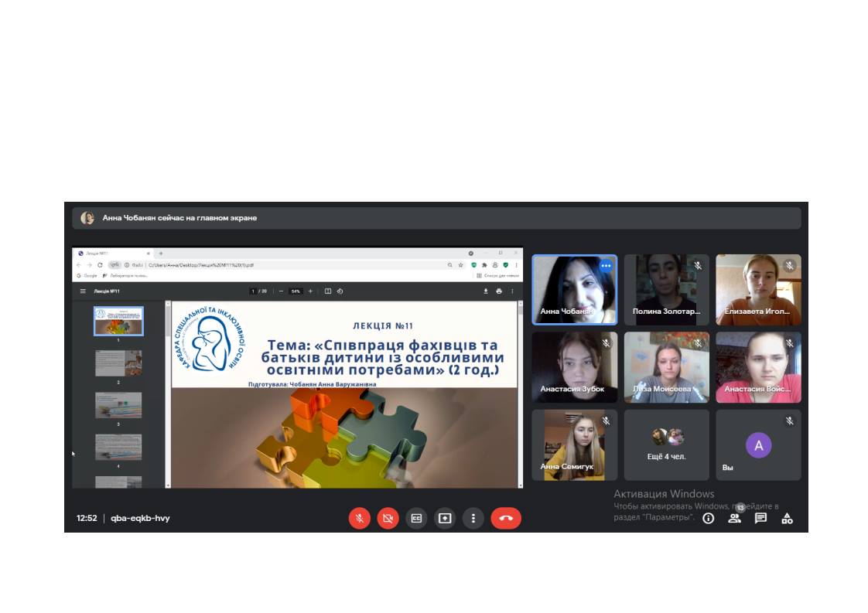Open the meeting details info icon
The image size is (868, 613).
click(x=708, y=519)
